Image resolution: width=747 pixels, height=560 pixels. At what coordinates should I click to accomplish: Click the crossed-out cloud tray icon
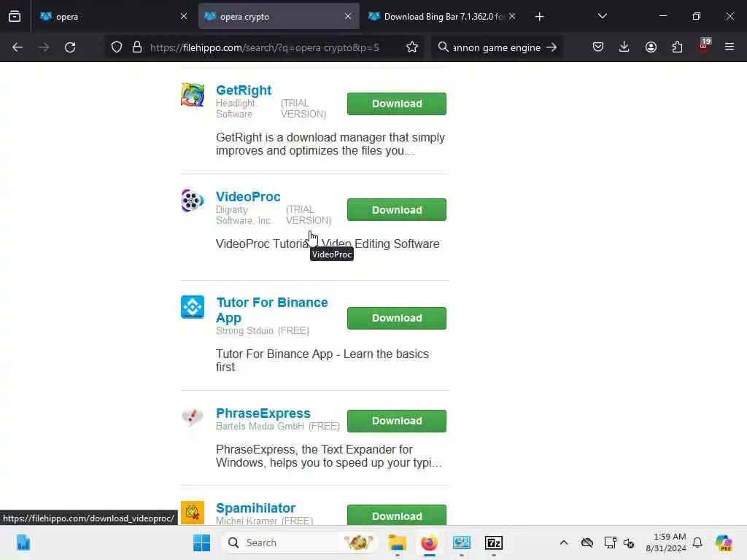pyautogui.click(x=587, y=542)
